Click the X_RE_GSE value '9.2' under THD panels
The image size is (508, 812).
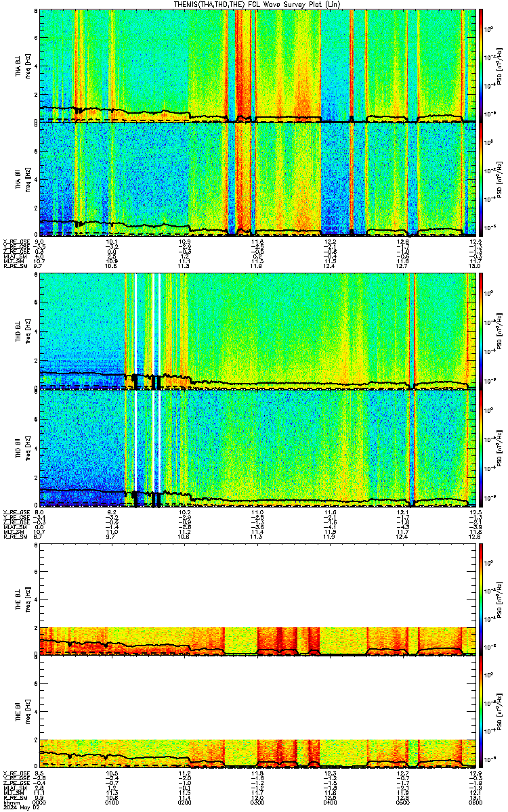coord(112,512)
